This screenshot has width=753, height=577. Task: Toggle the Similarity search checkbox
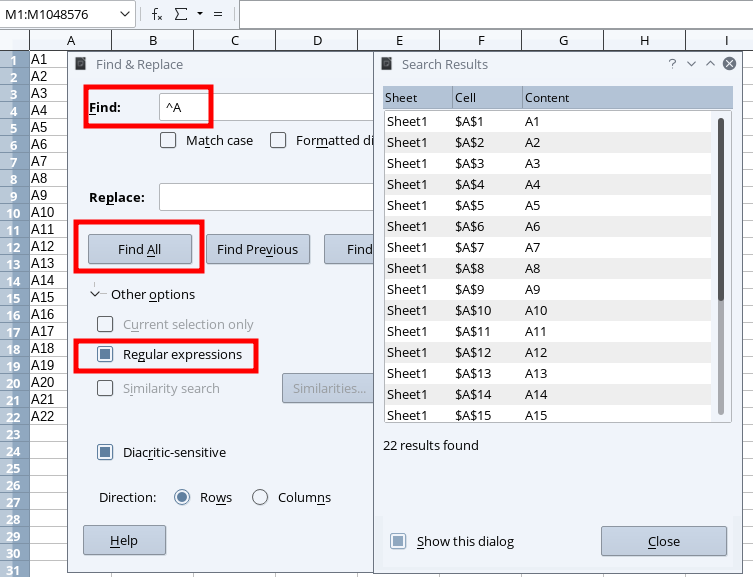tap(105, 388)
